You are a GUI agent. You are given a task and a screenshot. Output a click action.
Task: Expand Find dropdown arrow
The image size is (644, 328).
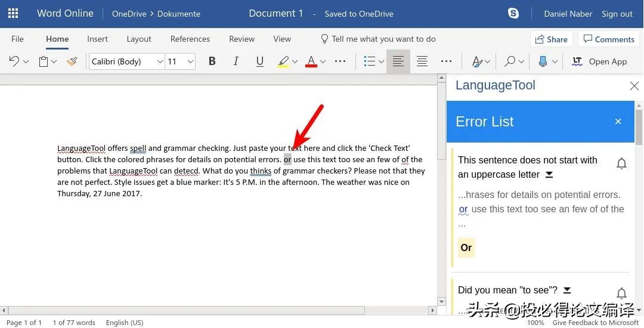pos(521,61)
